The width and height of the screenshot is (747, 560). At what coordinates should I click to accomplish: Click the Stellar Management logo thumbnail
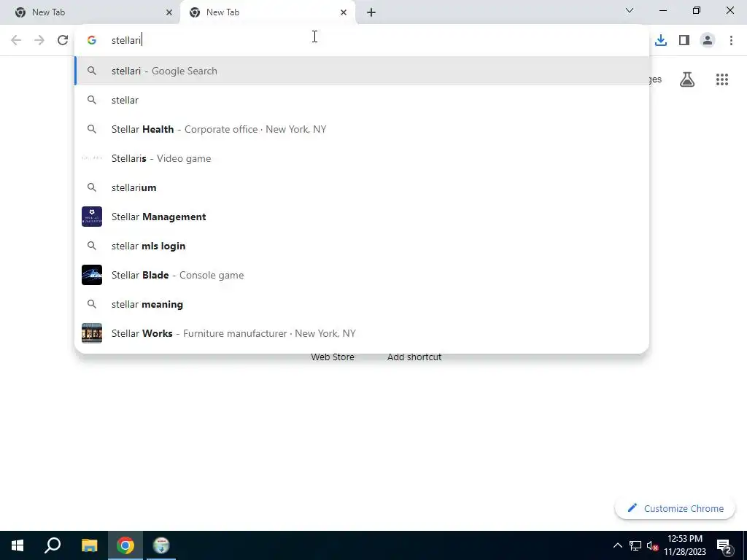[92, 217]
